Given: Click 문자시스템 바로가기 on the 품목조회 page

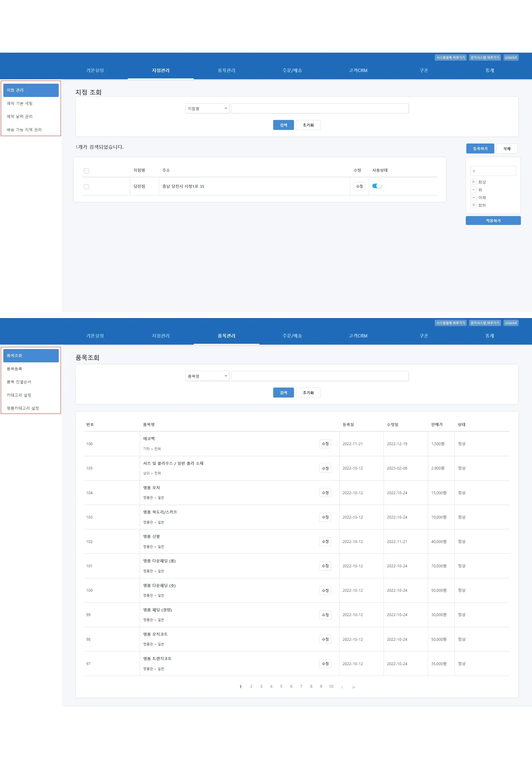Looking at the screenshot, I should coord(485,323).
